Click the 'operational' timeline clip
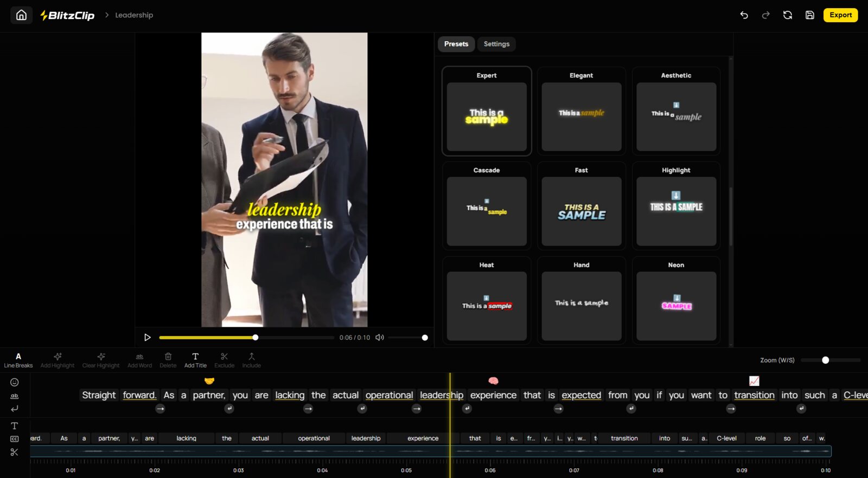868x478 pixels. tap(314, 438)
